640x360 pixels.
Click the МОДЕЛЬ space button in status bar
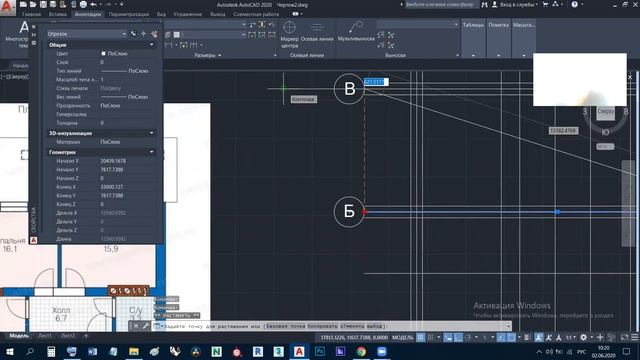(x=402, y=338)
